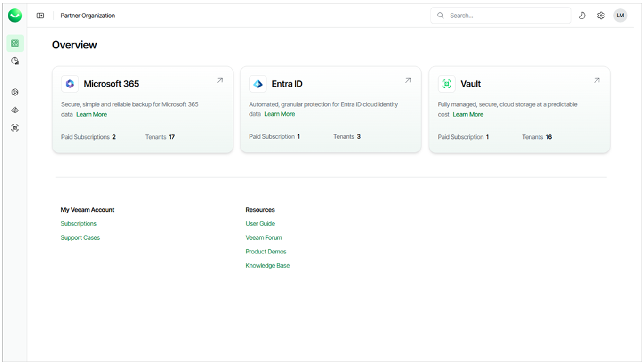Visit the Knowledge Base link

coord(267,266)
